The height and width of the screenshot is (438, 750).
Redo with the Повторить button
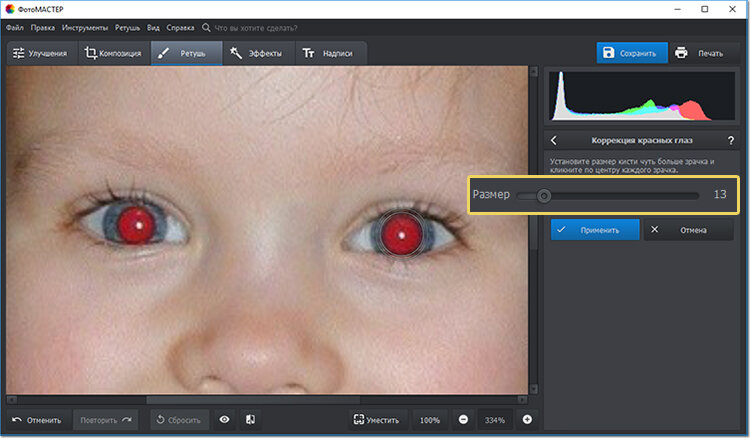[x=106, y=420]
